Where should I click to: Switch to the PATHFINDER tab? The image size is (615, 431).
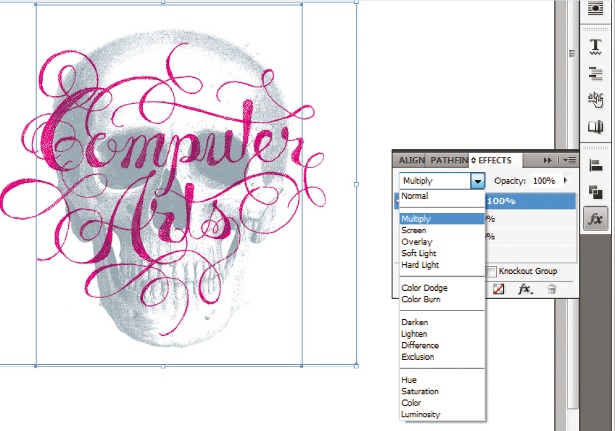449,160
